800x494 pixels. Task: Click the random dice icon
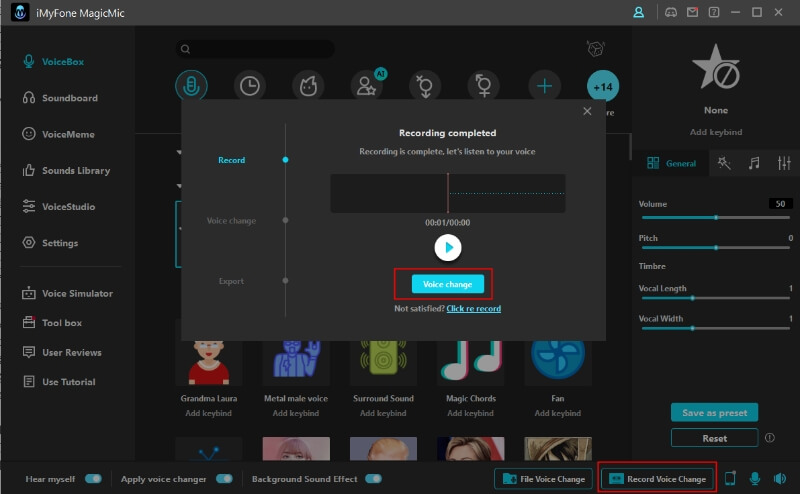(595, 49)
